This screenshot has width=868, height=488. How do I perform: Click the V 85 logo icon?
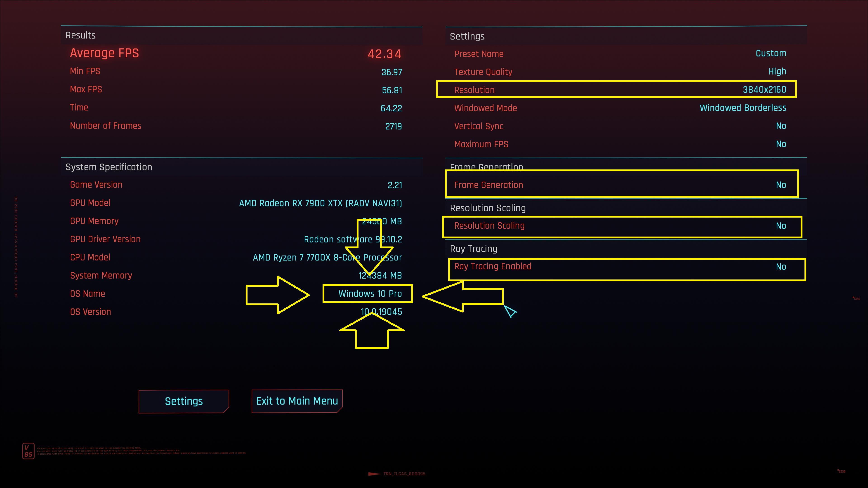coord(28,451)
